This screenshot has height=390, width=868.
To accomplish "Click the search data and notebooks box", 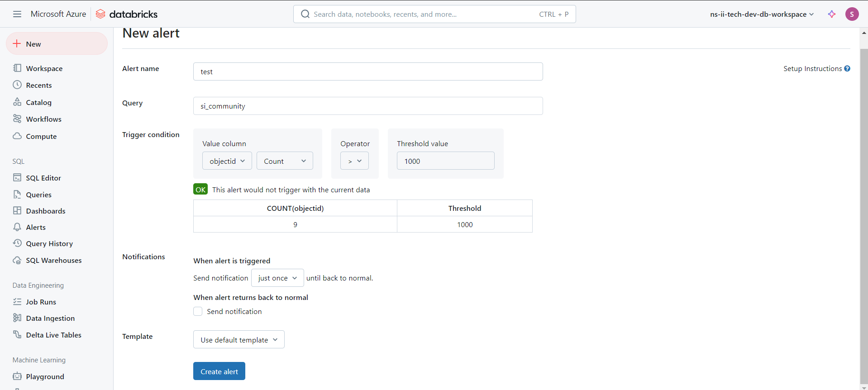I will [x=434, y=14].
